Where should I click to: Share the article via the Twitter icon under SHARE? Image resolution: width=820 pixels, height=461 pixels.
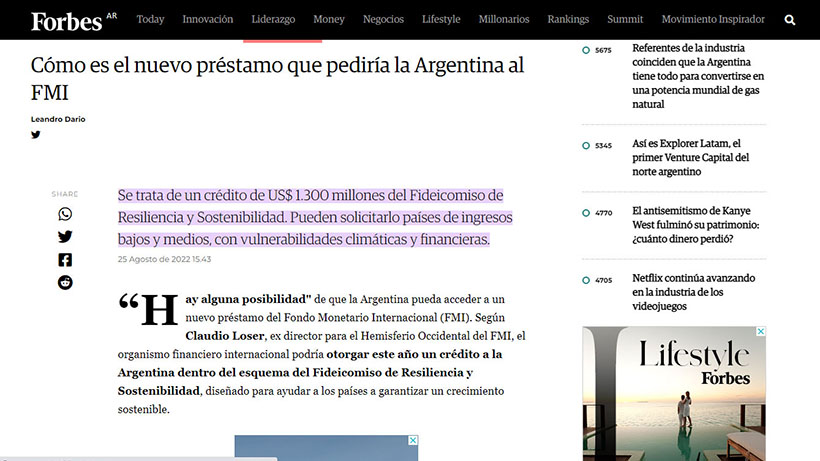[x=65, y=237]
